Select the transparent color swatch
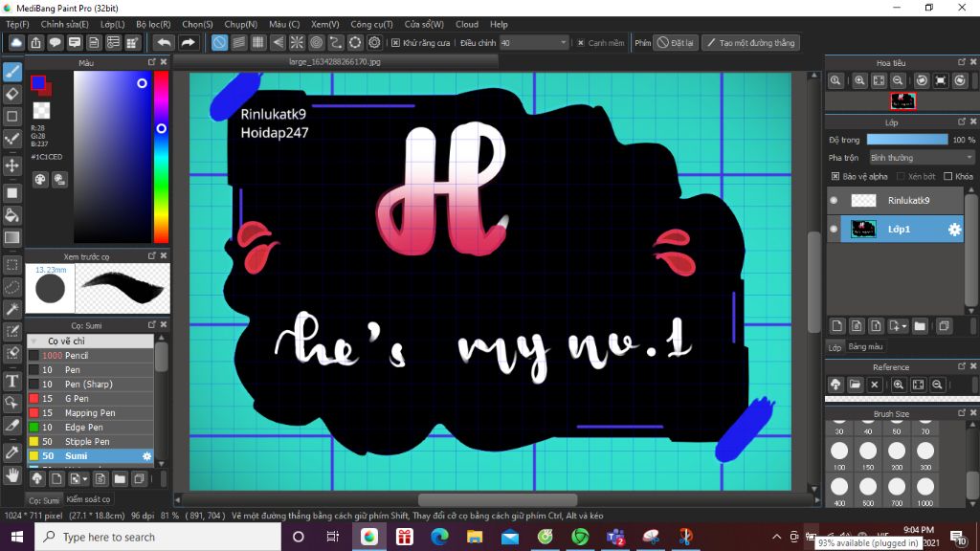Image resolution: width=980 pixels, height=551 pixels. tap(41, 111)
